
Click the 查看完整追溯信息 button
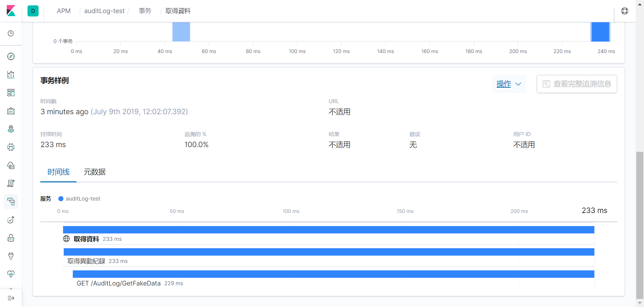click(x=577, y=84)
